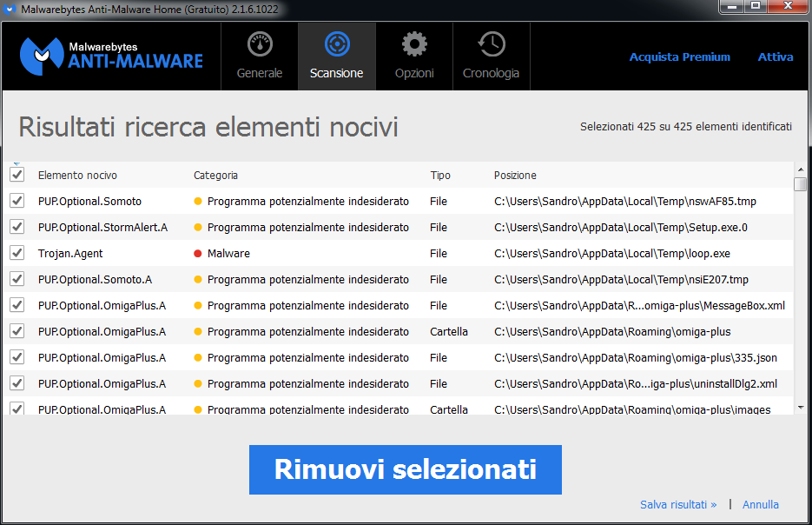Switch to the Scansione tab
Image resolution: width=812 pixels, height=525 pixels.
click(x=337, y=56)
